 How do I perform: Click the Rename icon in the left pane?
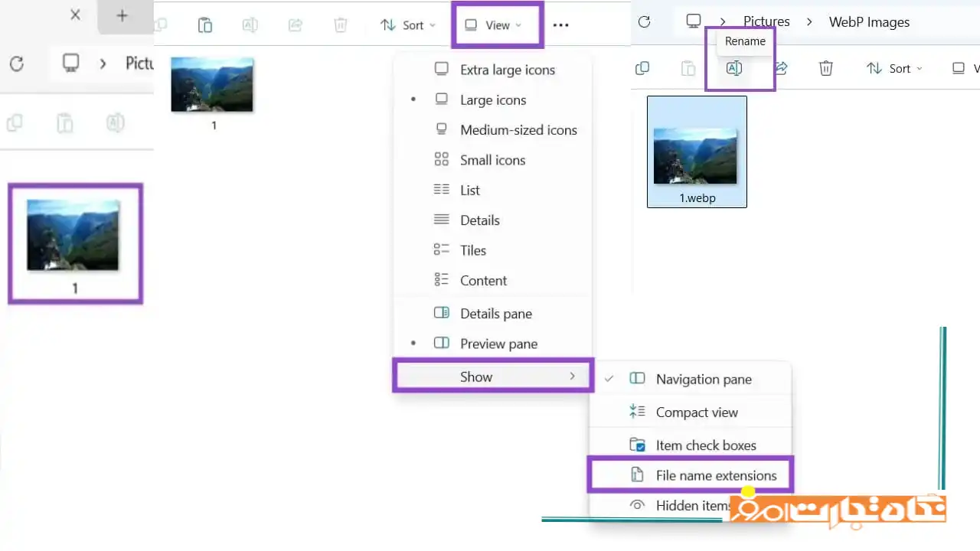115,122
